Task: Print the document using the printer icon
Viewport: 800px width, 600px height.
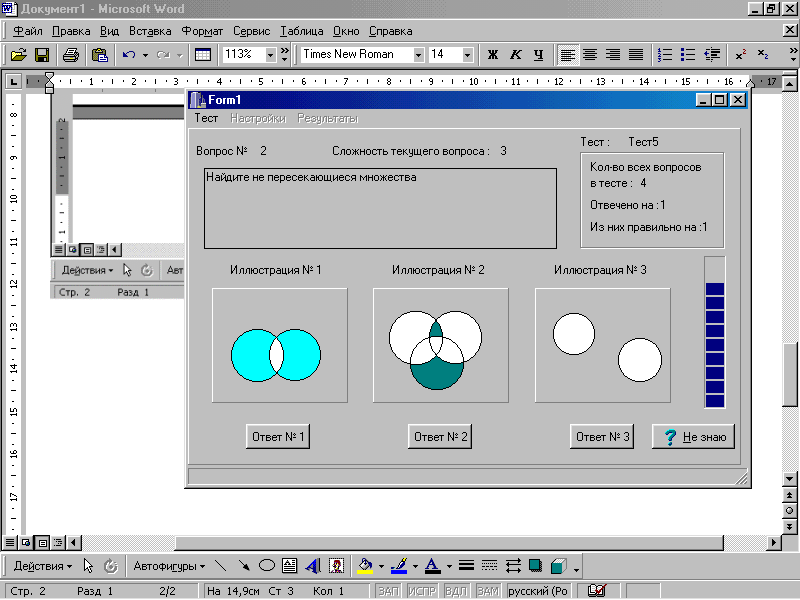Action: click(70, 55)
